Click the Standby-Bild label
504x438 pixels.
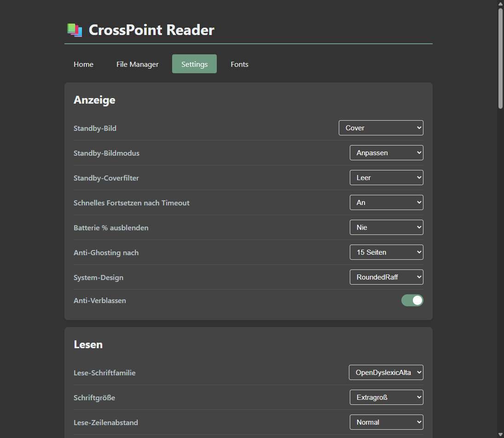(x=95, y=128)
